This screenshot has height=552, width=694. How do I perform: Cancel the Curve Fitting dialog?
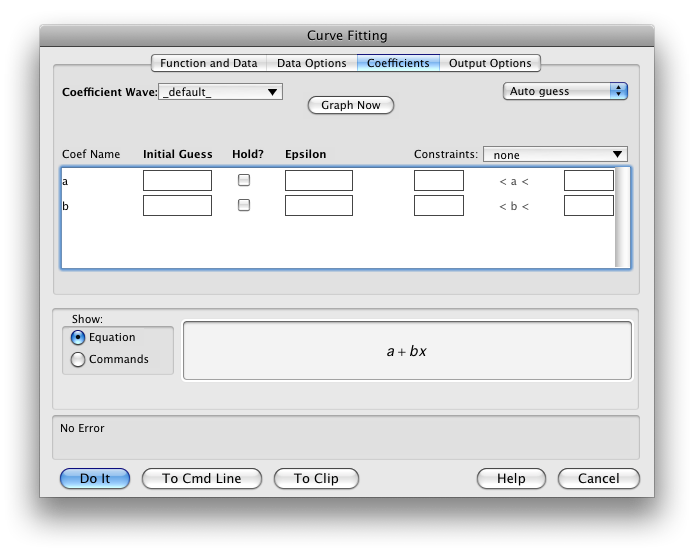pyautogui.click(x=598, y=479)
